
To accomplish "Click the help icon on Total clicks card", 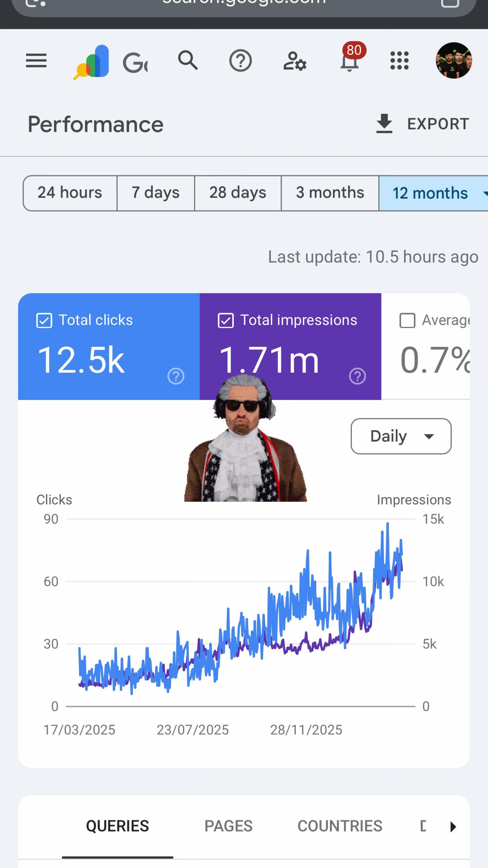I will click(176, 376).
